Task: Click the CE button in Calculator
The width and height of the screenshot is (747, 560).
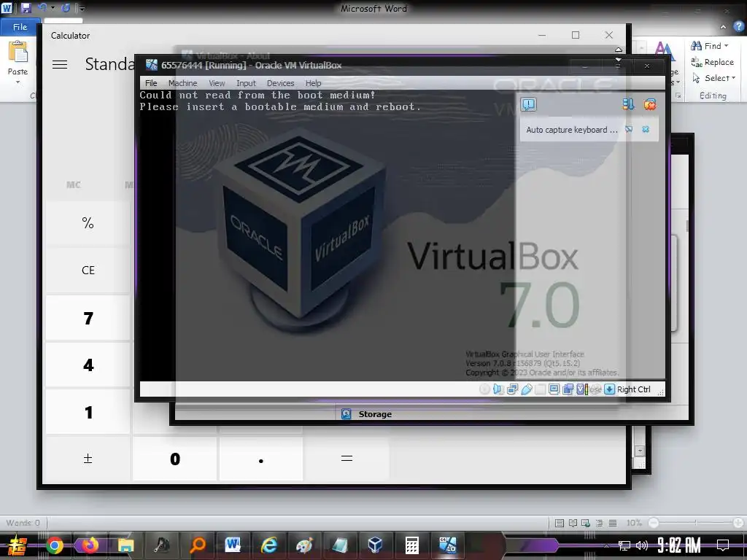Action: [x=88, y=270]
